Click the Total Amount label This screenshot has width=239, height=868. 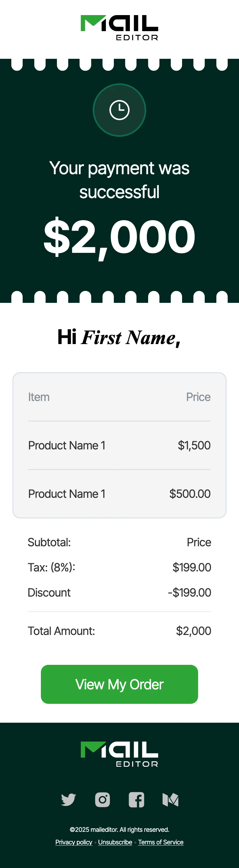61,631
